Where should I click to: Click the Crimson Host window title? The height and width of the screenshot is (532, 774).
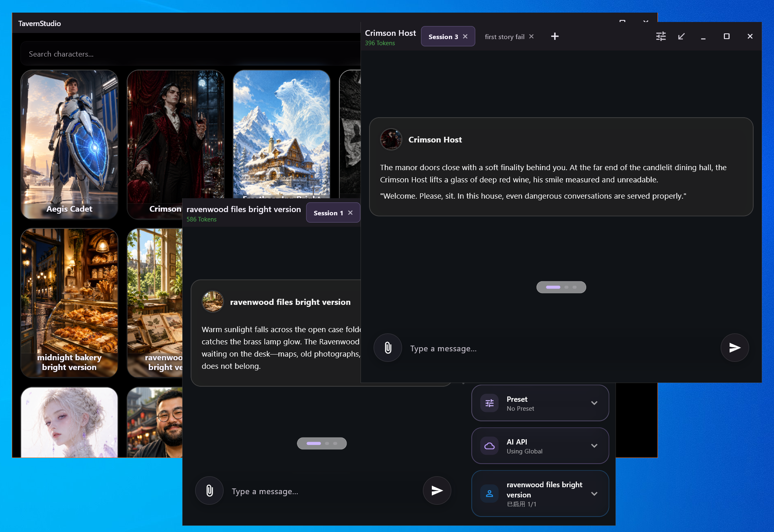point(390,33)
